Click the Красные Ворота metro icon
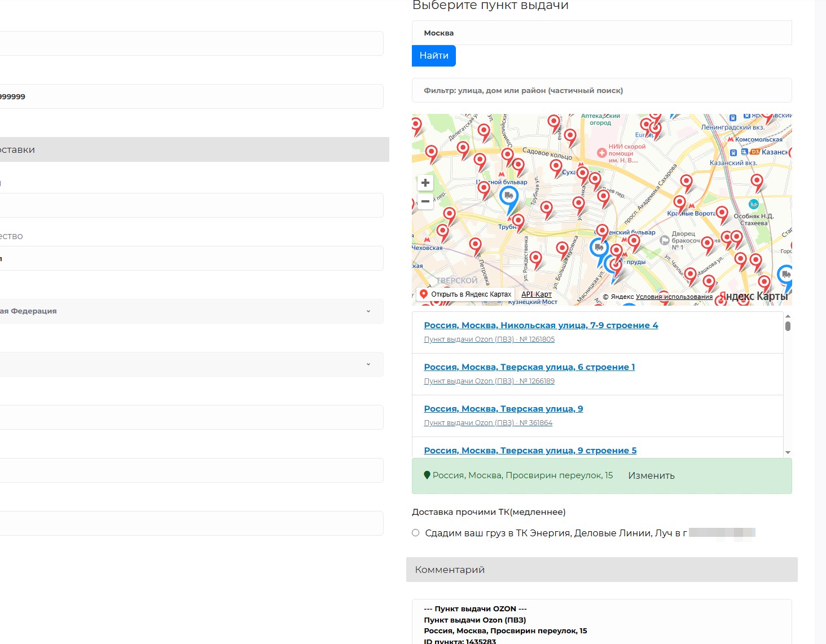Image resolution: width=826 pixels, height=644 pixels. (x=692, y=206)
